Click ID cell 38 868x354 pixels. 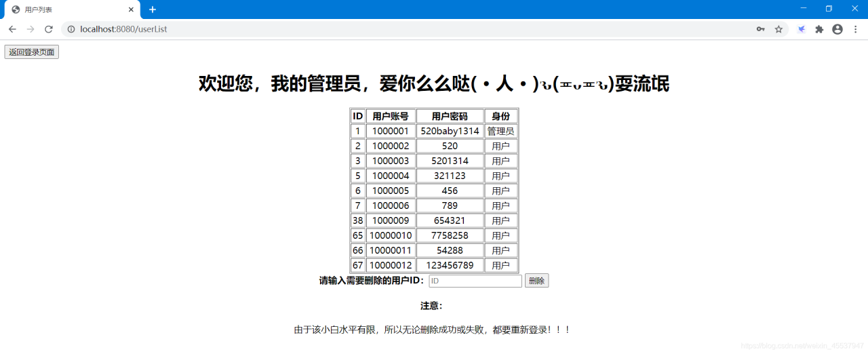pos(358,220)
